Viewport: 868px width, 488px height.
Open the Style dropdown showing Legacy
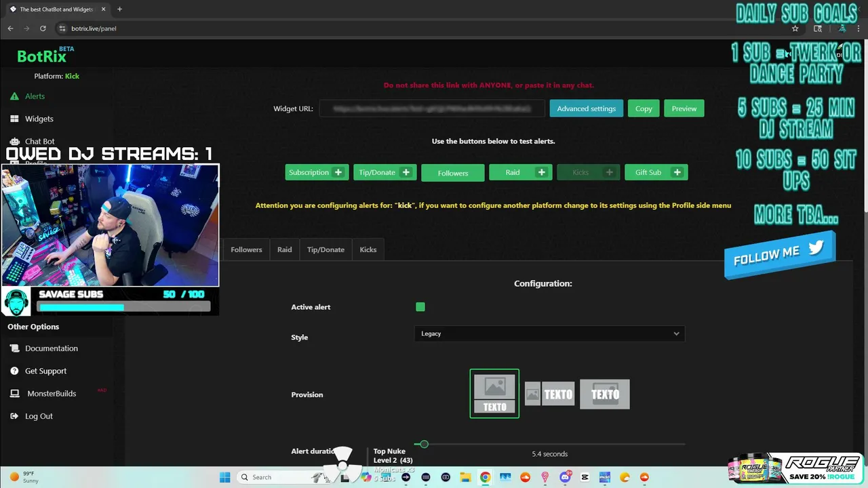tap(549, 333)
